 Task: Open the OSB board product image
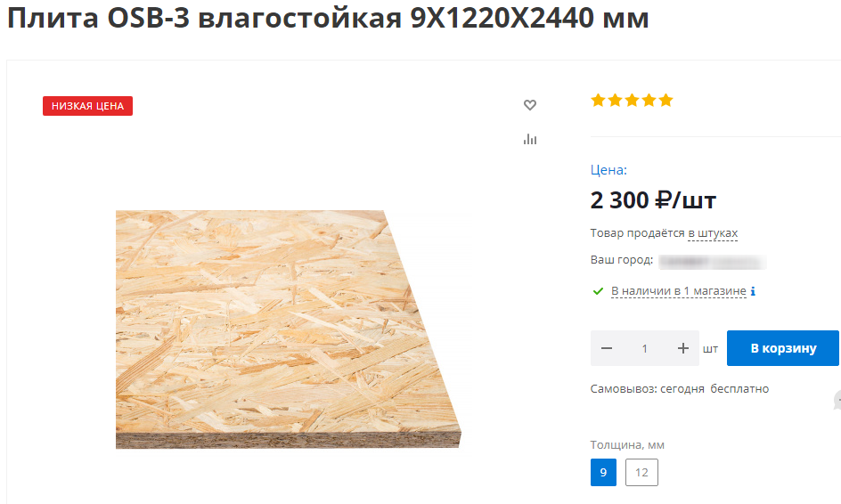[289, 329]
